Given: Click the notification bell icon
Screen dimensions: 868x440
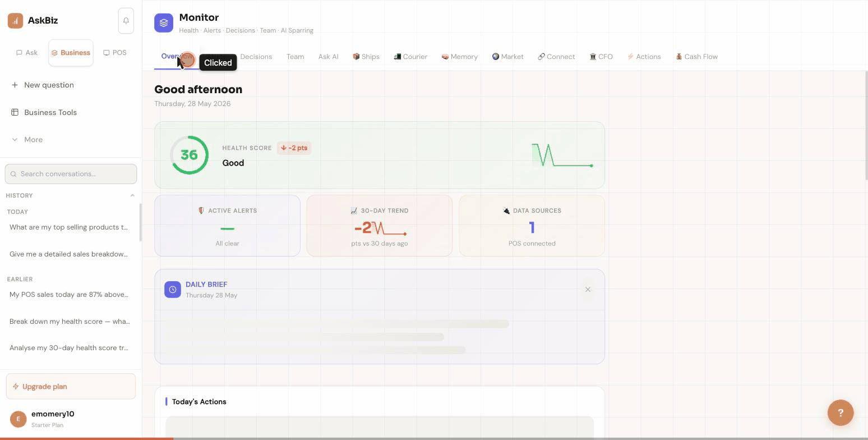Looking at the screenshot, I should pyautogui.click(x=126, y=21).
